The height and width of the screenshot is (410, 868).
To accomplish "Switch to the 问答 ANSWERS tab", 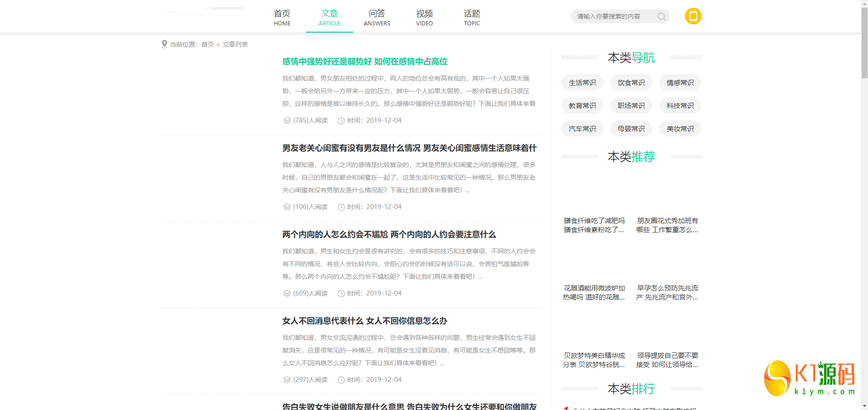I will (x=377, y=18).
